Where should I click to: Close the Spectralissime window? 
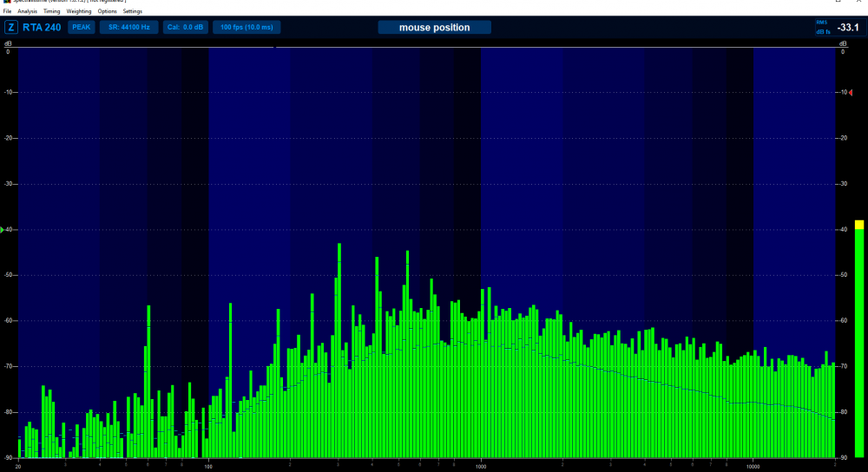(x=858, y=2)
